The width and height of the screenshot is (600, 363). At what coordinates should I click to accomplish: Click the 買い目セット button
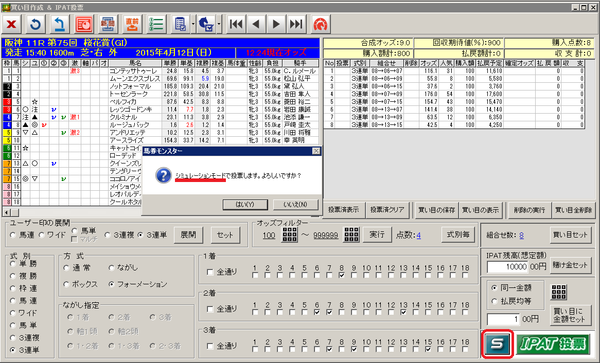coord(570,235)
